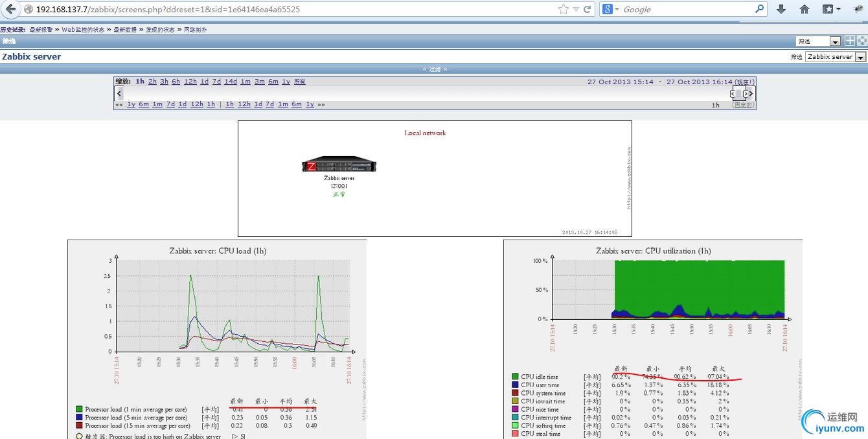Click 'CPU system time' legend label

(543, 393)
